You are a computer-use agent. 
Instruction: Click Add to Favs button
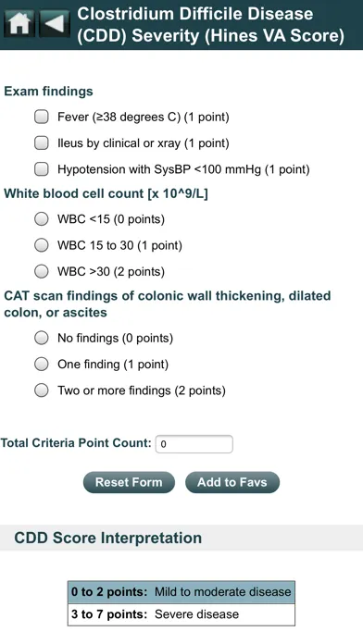click(x=232, y=482)
